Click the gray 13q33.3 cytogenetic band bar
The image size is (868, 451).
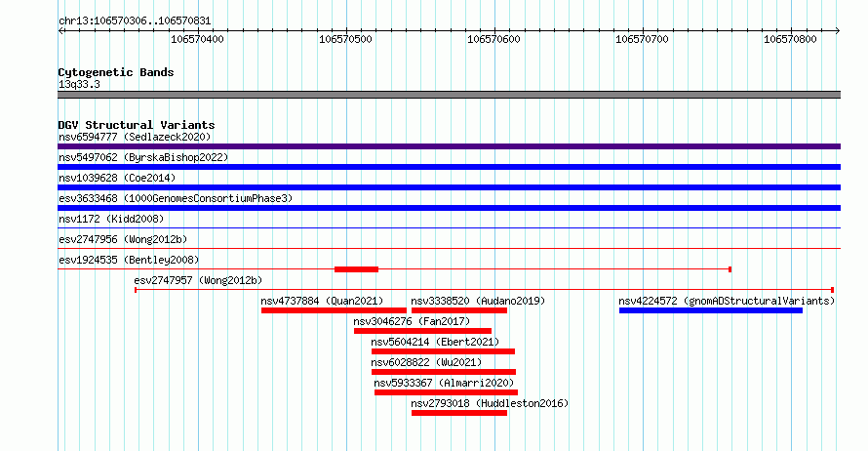[449, 95]
